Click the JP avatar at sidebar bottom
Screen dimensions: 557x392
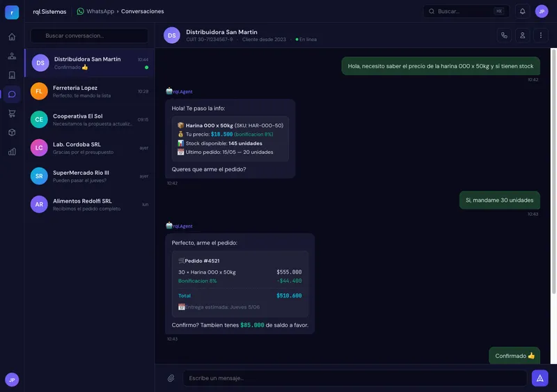point(12,379)
